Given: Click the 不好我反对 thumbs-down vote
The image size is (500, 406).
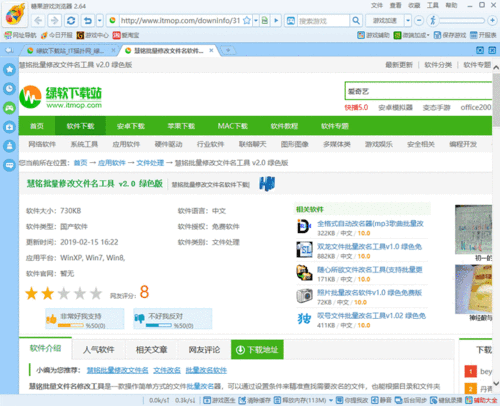Looking at the screenshot, I should (x=173, y=319).
